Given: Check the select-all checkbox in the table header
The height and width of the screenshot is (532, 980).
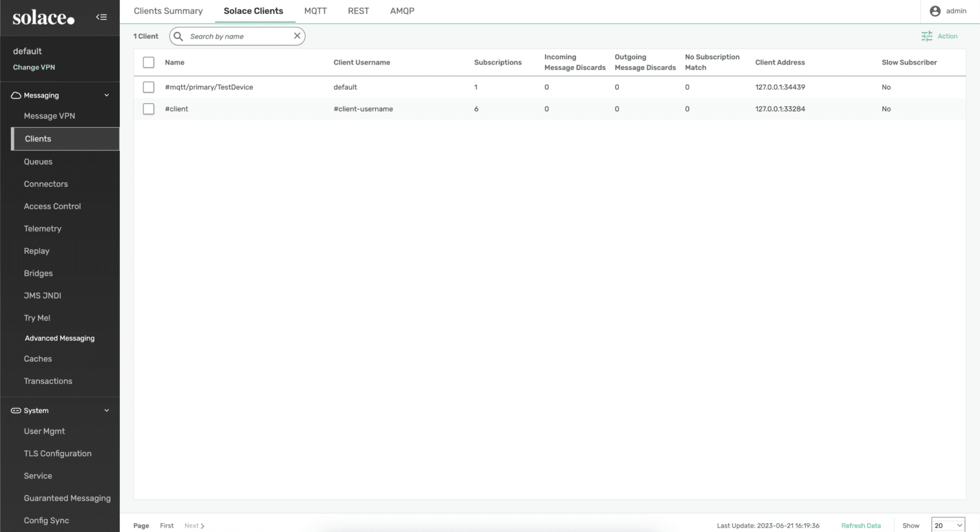Looking at the screenshot, I should (148, 62).
